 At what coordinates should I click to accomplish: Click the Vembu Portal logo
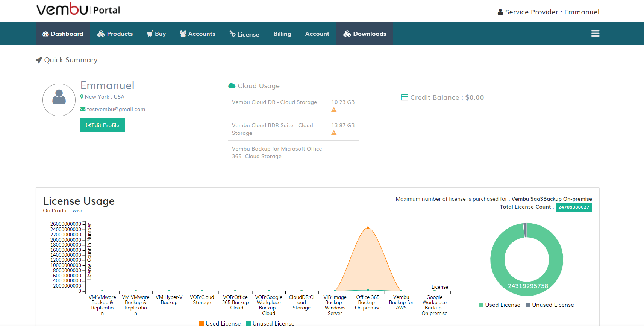coord(78,9)
